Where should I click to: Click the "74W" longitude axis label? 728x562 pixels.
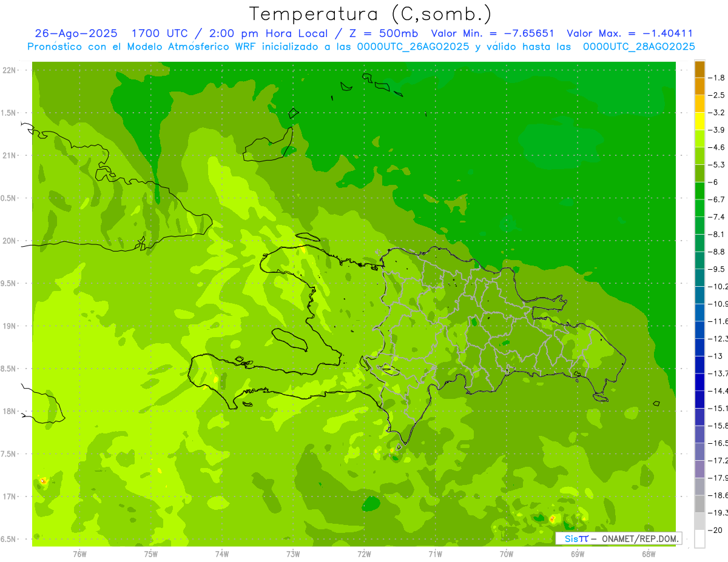222,554
